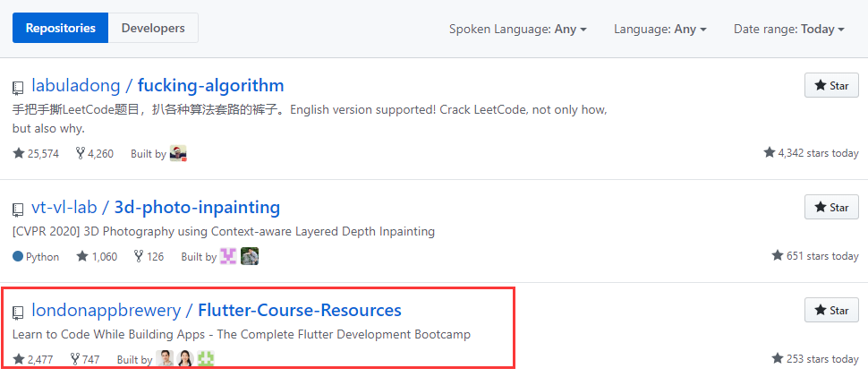Click the star icon beside 1,060
The image size is (868, 377).
pos(82,256)
